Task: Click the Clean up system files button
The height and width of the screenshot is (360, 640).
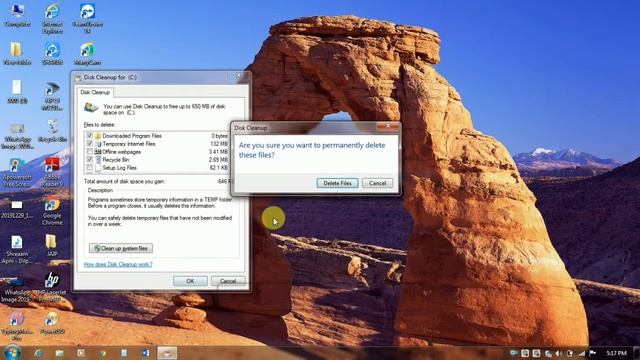Action: (121, 248)
